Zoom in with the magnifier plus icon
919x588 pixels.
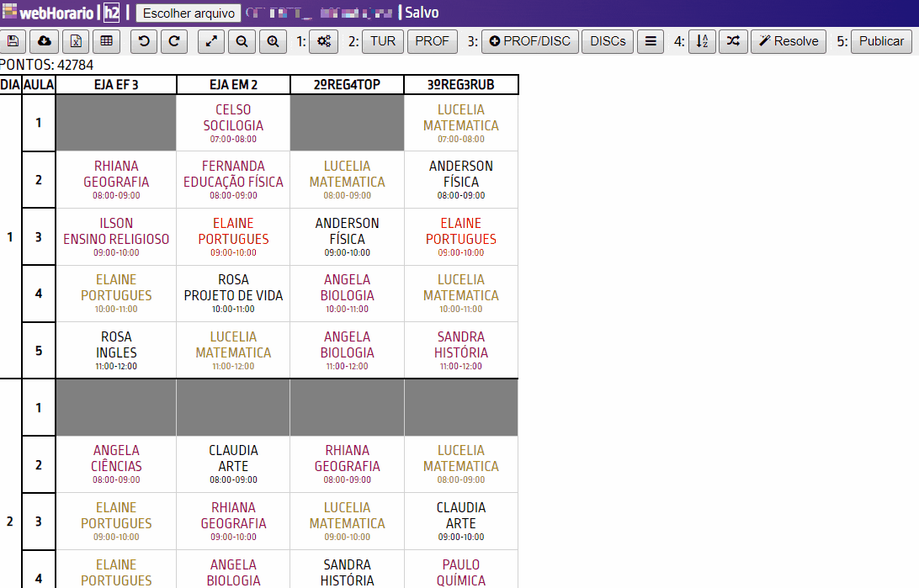click(274, 41)
